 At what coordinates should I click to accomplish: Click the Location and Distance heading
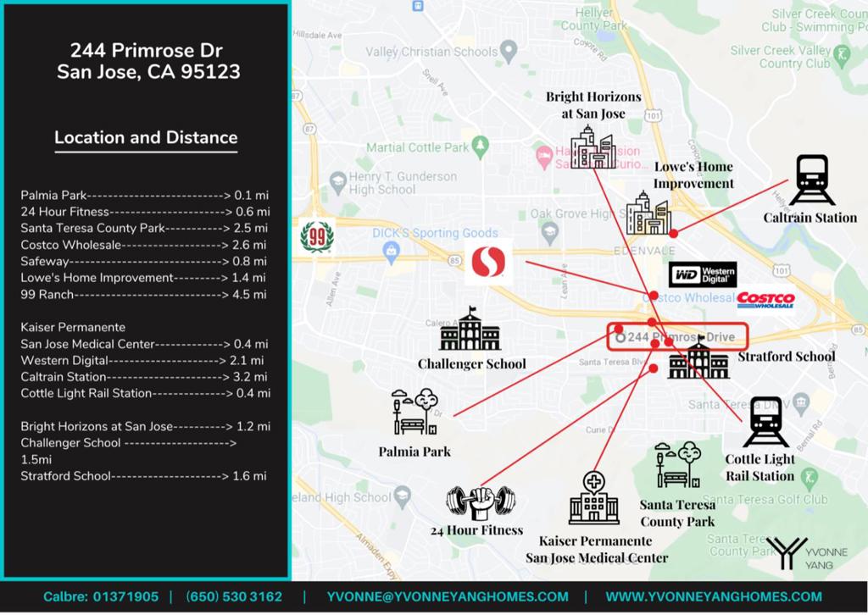pos(146,138)
